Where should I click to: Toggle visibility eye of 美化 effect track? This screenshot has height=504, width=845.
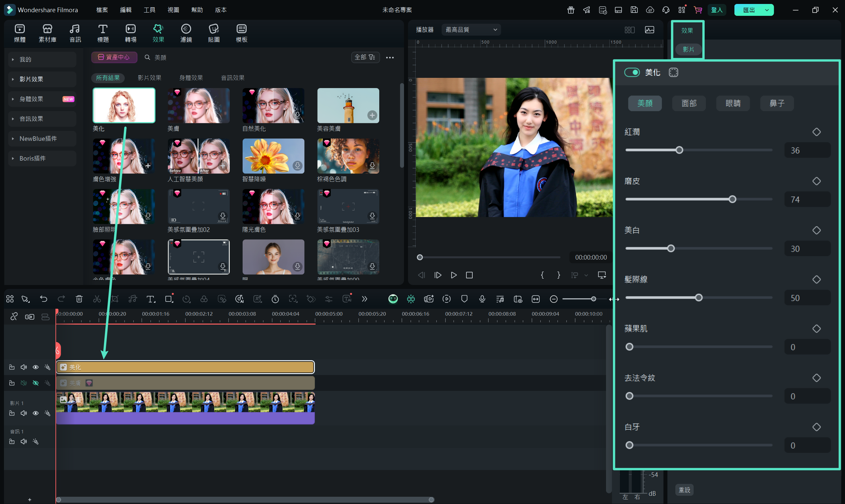point(36,367)
